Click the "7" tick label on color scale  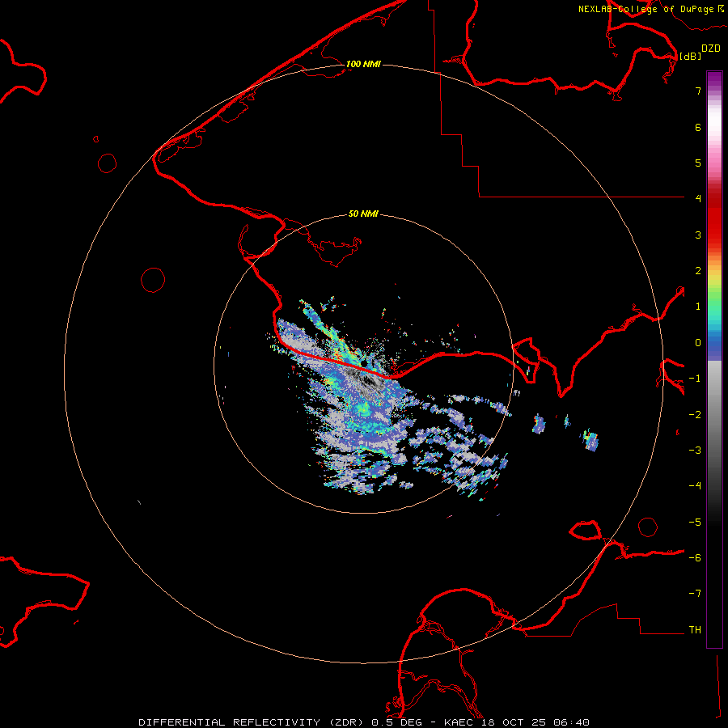pos(698,91)
